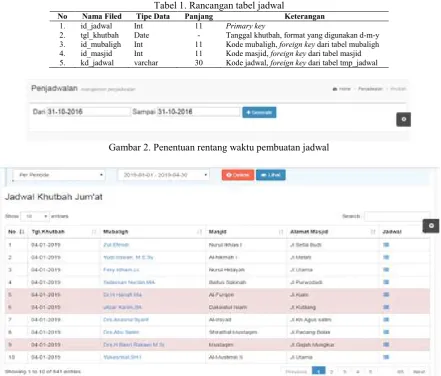Expand the Show entries count dropdown
The height and width of the screenshot is (376, 441).
click(35, 216)
